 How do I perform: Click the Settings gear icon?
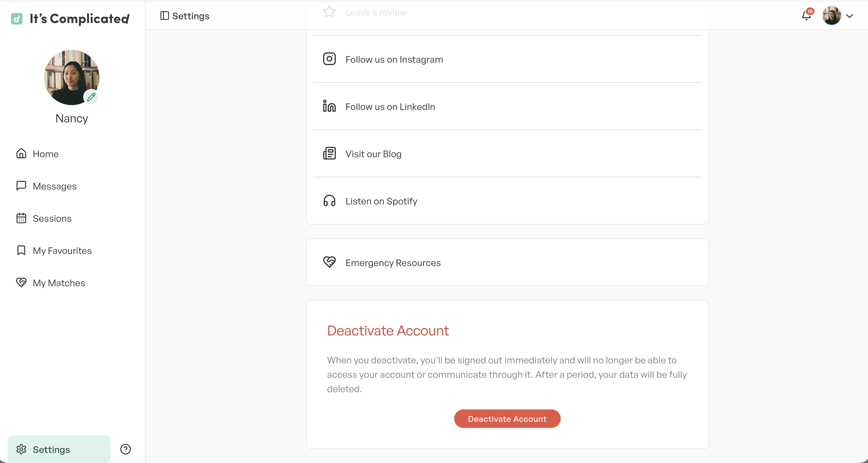21,449
